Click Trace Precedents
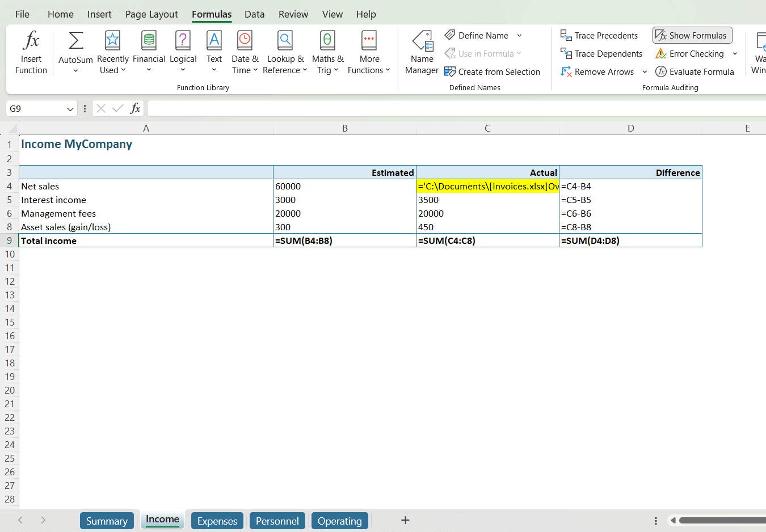The width and height of the screenshot is (766, 532). click(x=600, y=35)
